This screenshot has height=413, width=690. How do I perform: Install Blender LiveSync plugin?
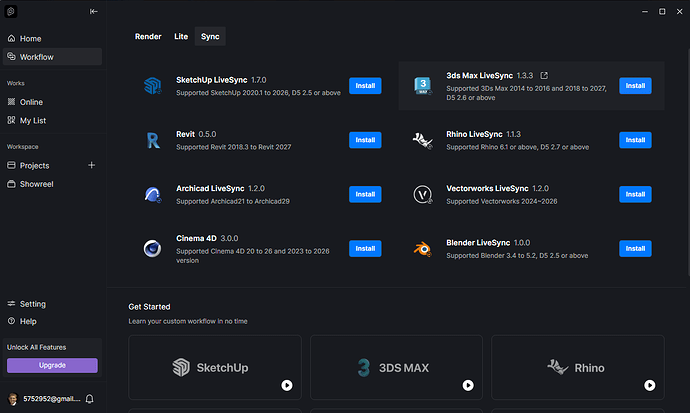click(x=635, y=249)
